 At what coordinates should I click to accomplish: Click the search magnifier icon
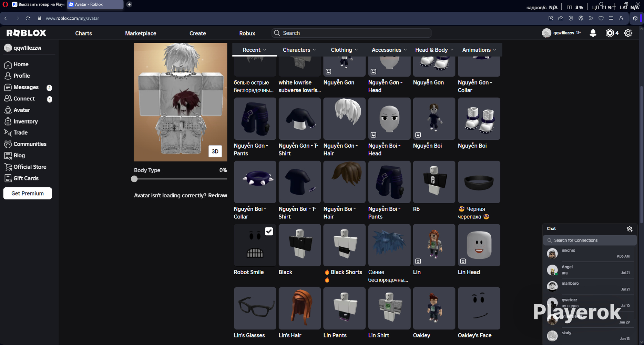[277, 33]
